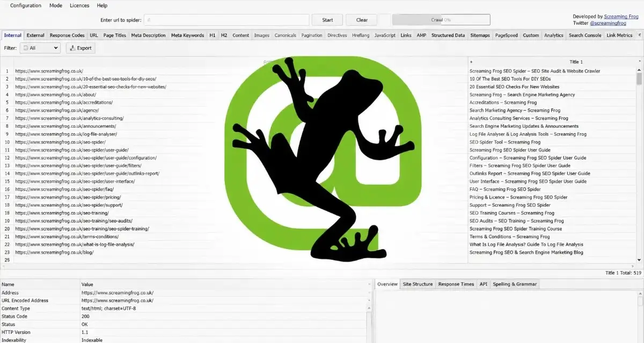Show the Response Times tab
Viewport: 644px width, 343px height.
pos(456,284)
